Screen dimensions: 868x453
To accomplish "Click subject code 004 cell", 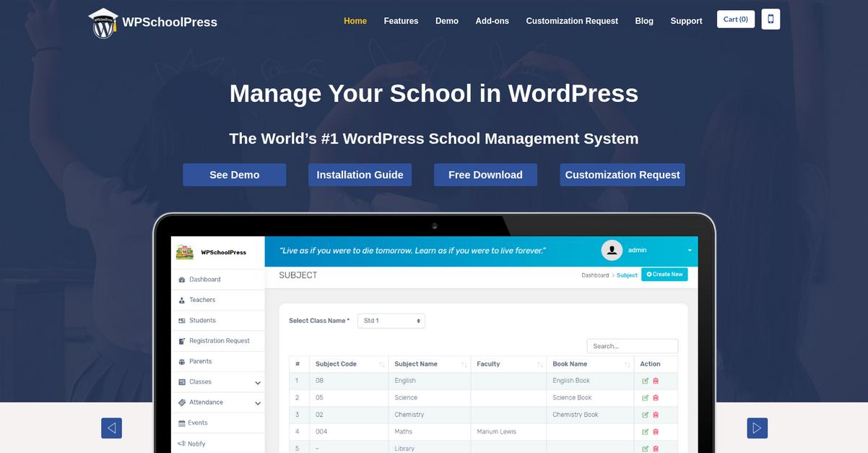I will click(350, 431).
